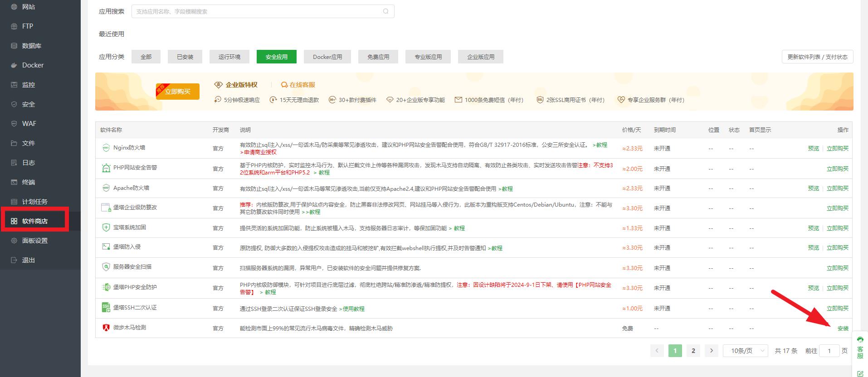The width and height of the screenshot is (868, 377).
Task: Click the floating edit feedback icon
Action: tap(860, 373)
